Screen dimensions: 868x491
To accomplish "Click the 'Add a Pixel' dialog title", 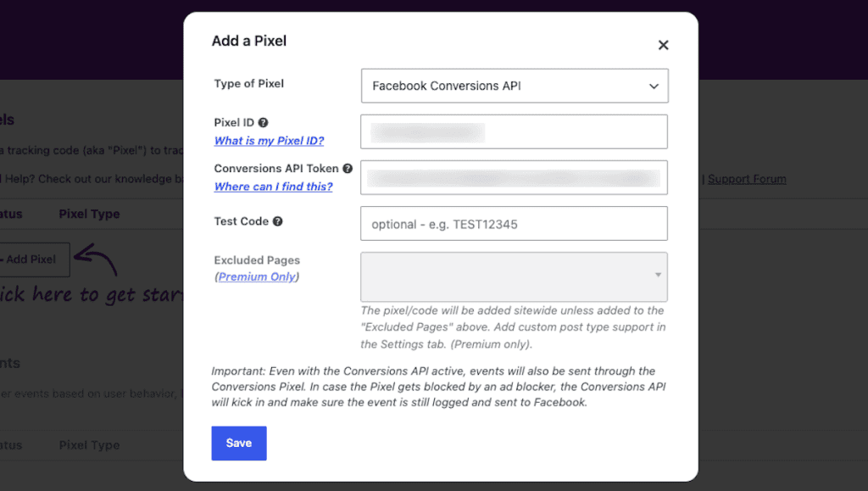I will point(249,41).
